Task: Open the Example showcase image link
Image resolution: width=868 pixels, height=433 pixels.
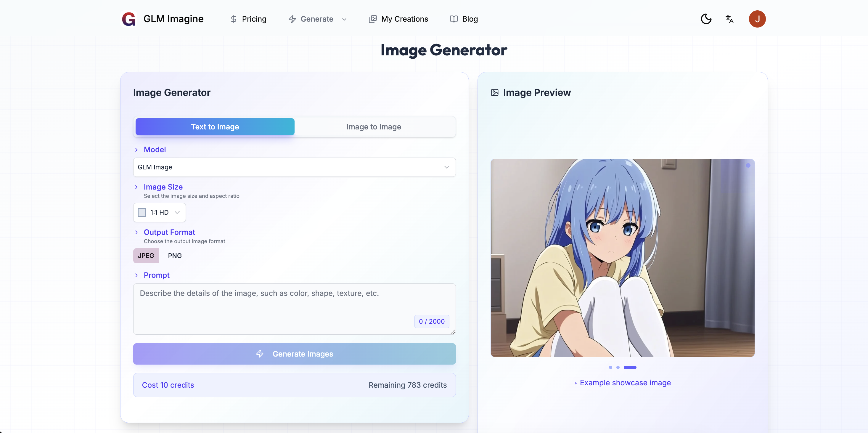Action: coord(625,382)
